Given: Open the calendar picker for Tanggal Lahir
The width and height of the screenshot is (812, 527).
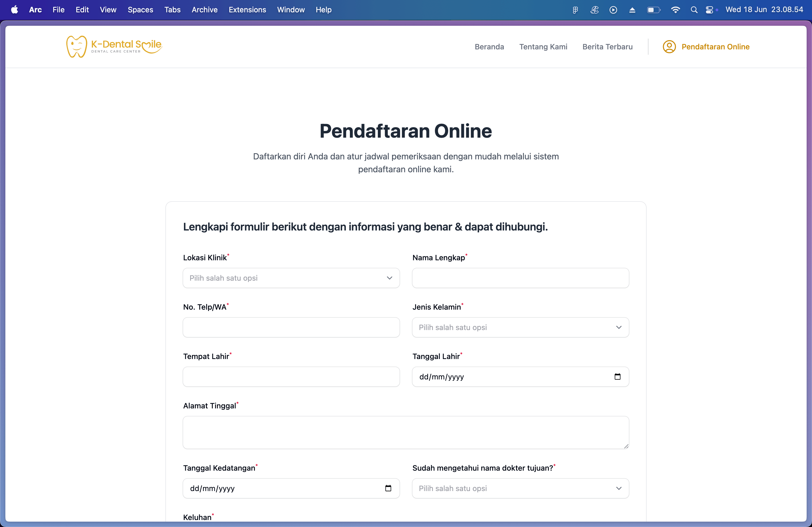Looking at the screenshot, I should [617, 377].
